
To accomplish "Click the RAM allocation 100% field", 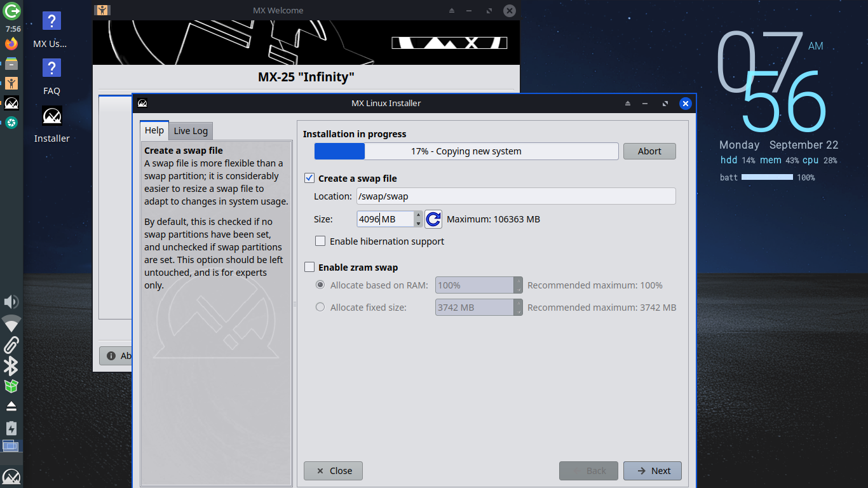I will pyautogui.click(x=475, y=285).
